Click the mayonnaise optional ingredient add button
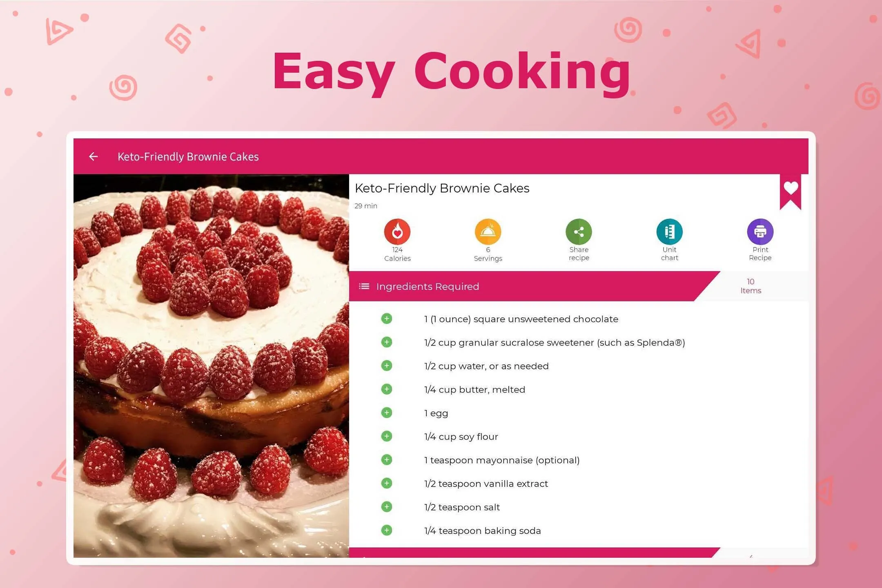 coord(387,459)
